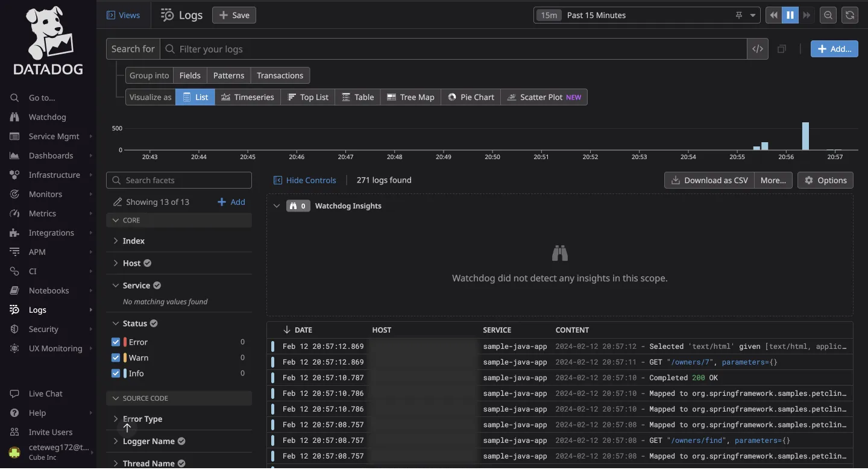Save the current logs view
The width and height of the screenshot is (868, 470).
coord(234,15)
